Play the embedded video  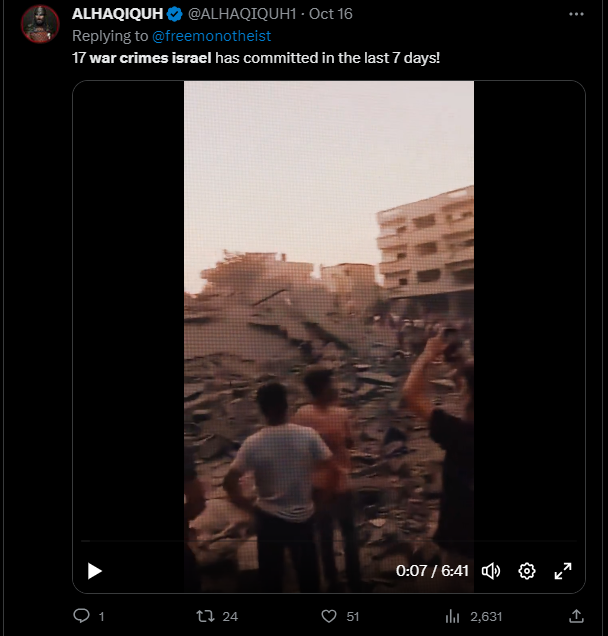(95, 571)
